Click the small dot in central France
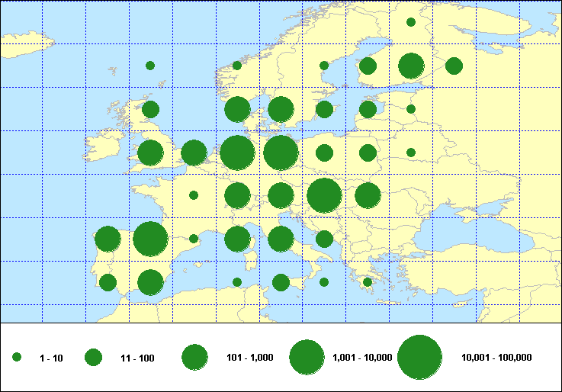This screenshot has height=392, width=562. [194, 195]
